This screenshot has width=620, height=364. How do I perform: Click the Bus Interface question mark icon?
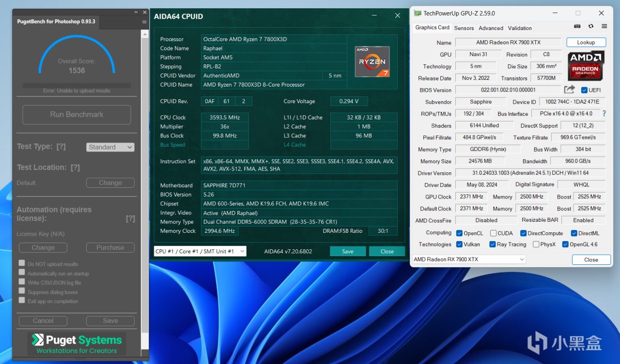click(x=604, y=114)
